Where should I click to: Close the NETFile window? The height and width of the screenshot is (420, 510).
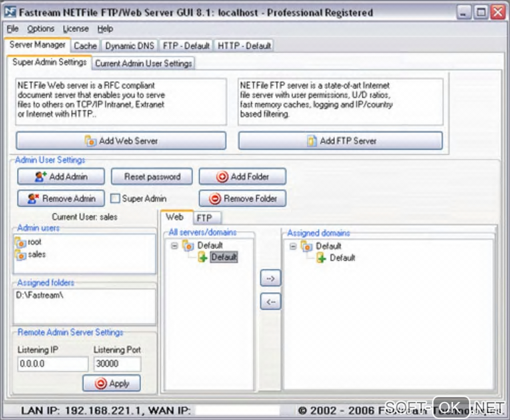pos(498,12)
